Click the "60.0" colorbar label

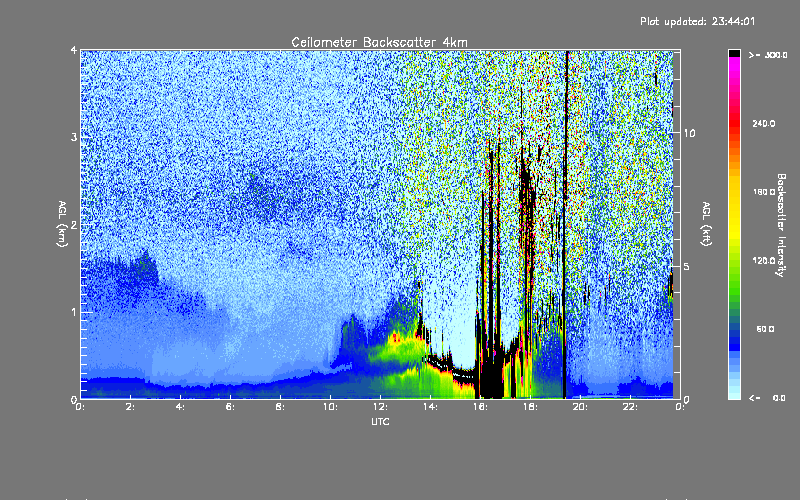[765, 330]
